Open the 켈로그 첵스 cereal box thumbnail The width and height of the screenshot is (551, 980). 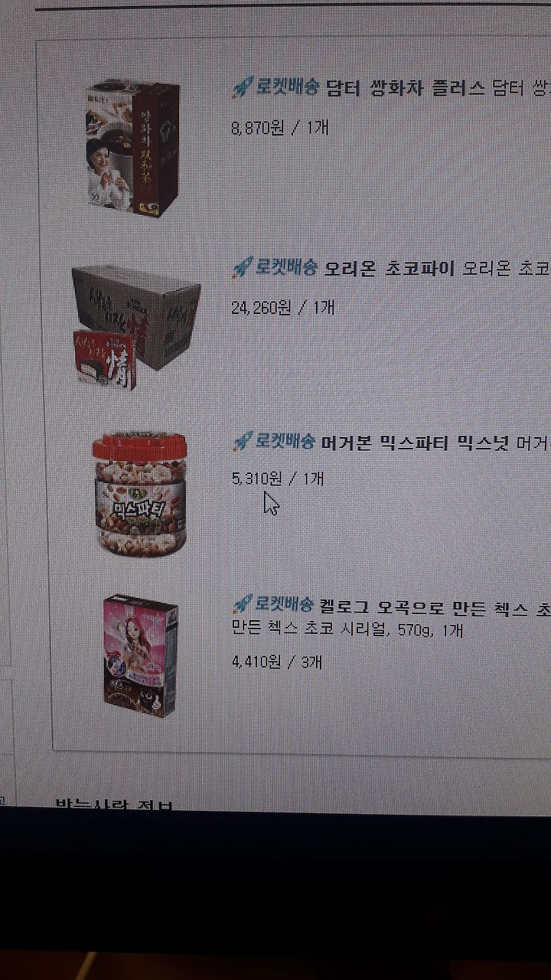[140, 655]
